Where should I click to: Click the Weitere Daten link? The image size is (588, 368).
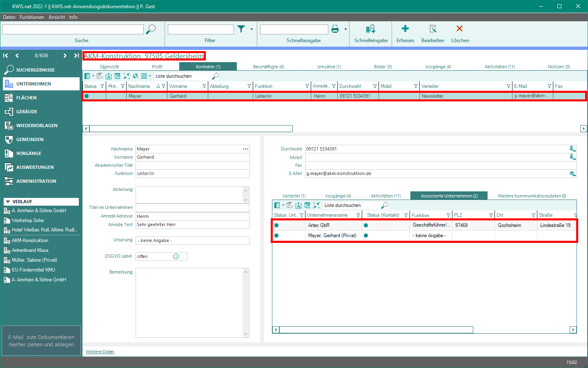[100, 352]
